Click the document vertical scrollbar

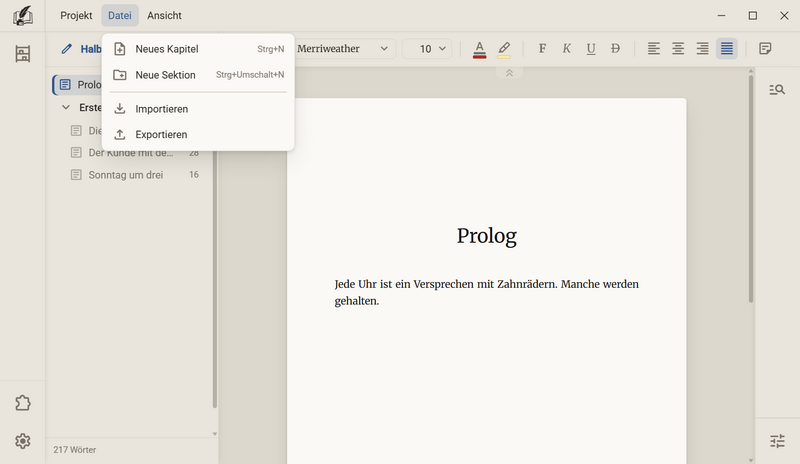[751, 189]
